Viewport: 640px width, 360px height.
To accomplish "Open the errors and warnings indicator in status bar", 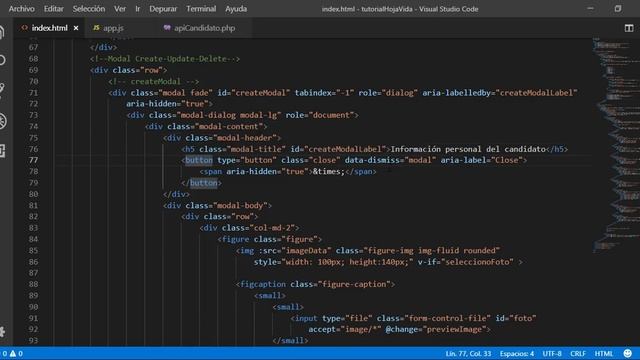I will coord(12,353).
